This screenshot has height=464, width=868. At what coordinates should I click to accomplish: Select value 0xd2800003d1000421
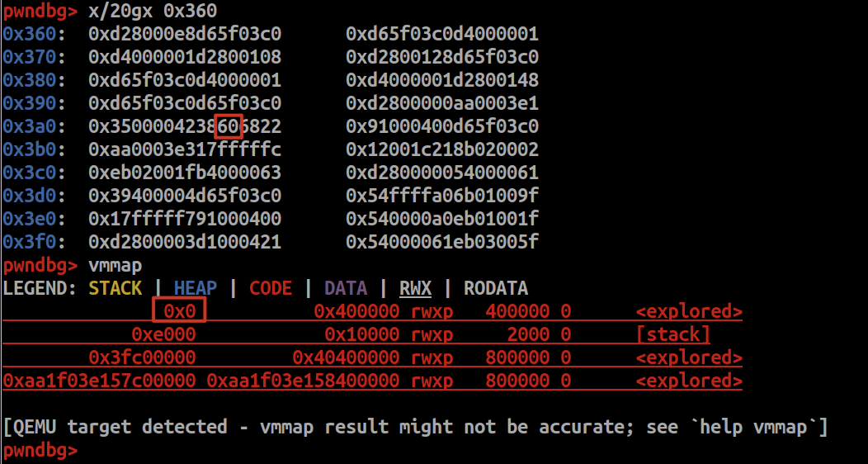[x=185, y=242]
